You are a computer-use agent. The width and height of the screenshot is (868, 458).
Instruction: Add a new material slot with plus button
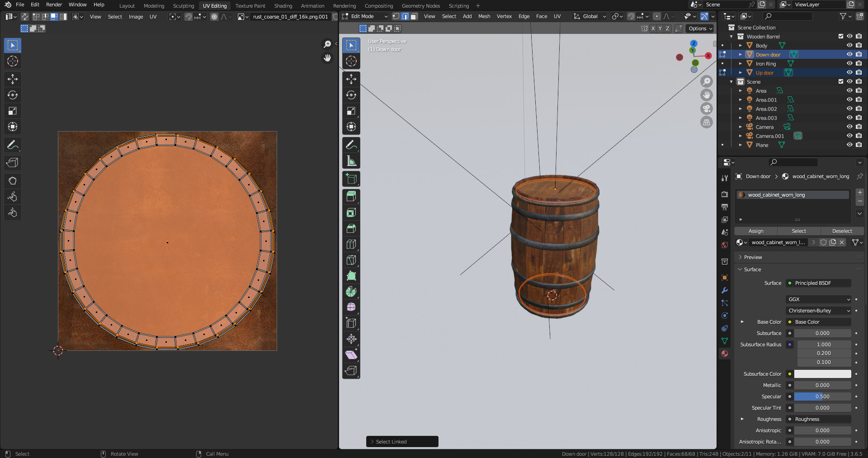(x=860, y=193)
